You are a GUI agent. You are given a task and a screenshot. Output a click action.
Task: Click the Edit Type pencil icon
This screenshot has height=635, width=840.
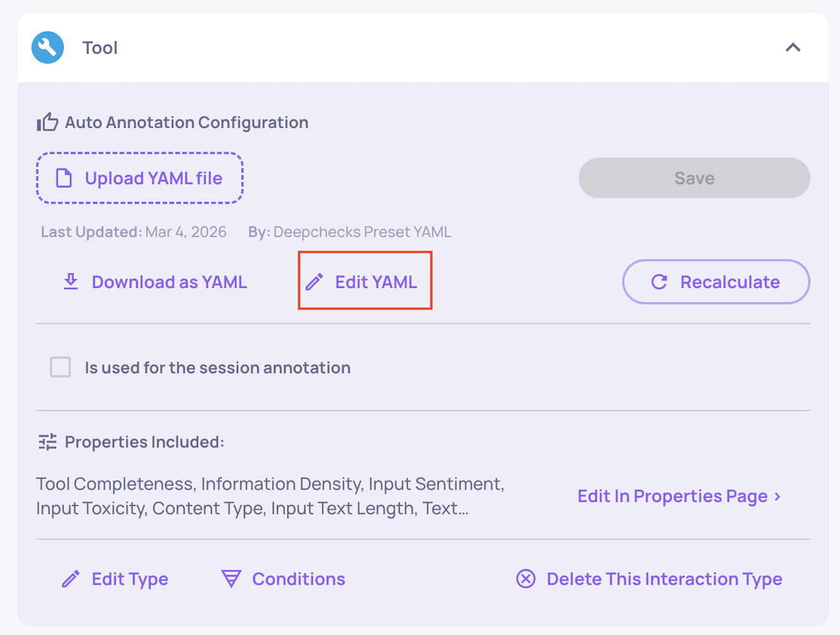pos(71,579)
